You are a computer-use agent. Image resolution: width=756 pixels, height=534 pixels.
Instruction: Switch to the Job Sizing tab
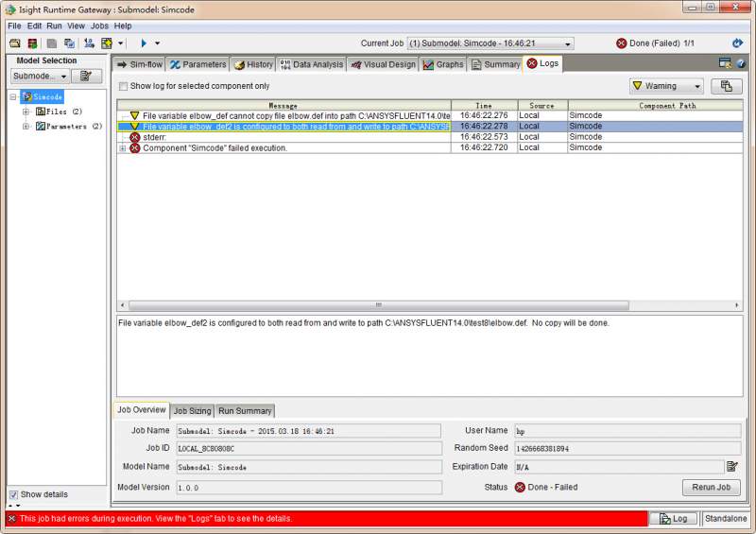click(x=193, y=411)
